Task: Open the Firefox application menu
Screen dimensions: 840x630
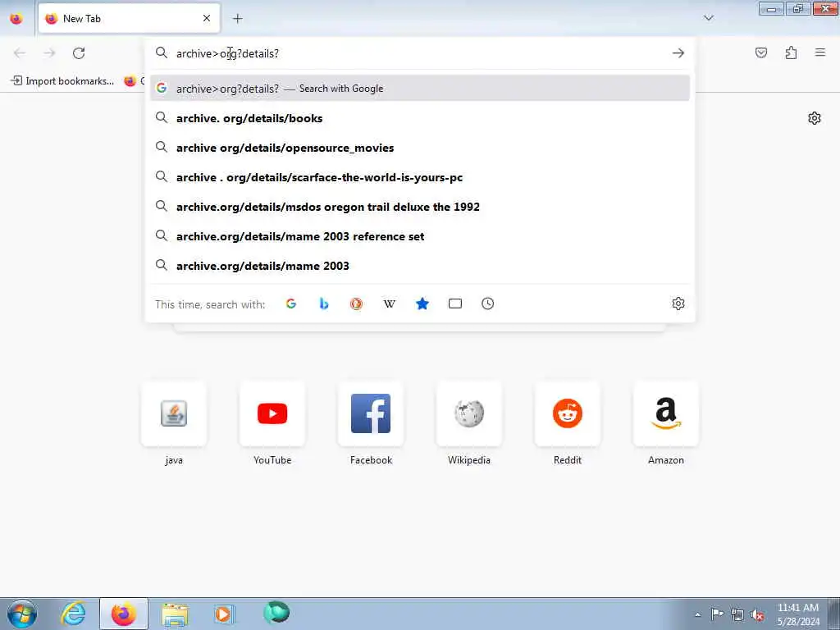Action: [x=820, y=52]
